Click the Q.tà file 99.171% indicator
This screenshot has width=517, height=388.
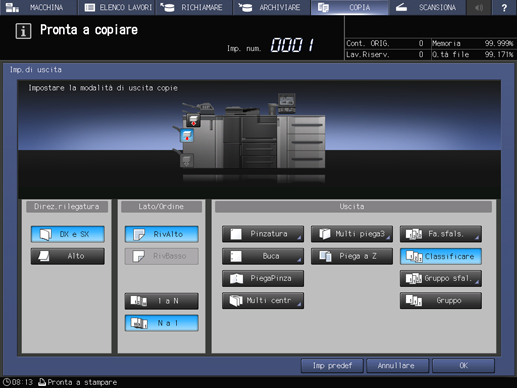coord(473,54)
